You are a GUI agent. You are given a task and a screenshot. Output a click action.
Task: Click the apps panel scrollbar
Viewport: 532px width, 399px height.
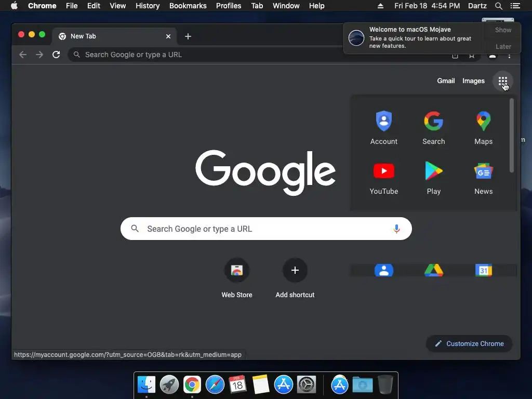tap(512, 136)
